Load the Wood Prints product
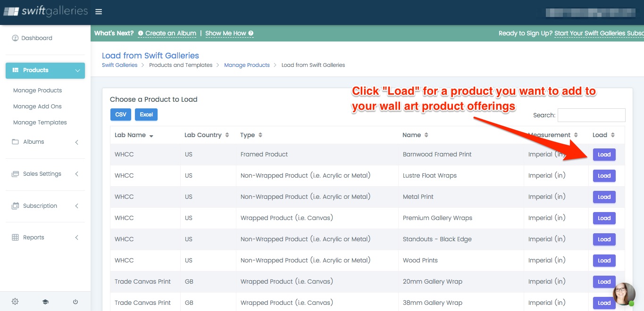644x311 pixels. tap(604, 261)
